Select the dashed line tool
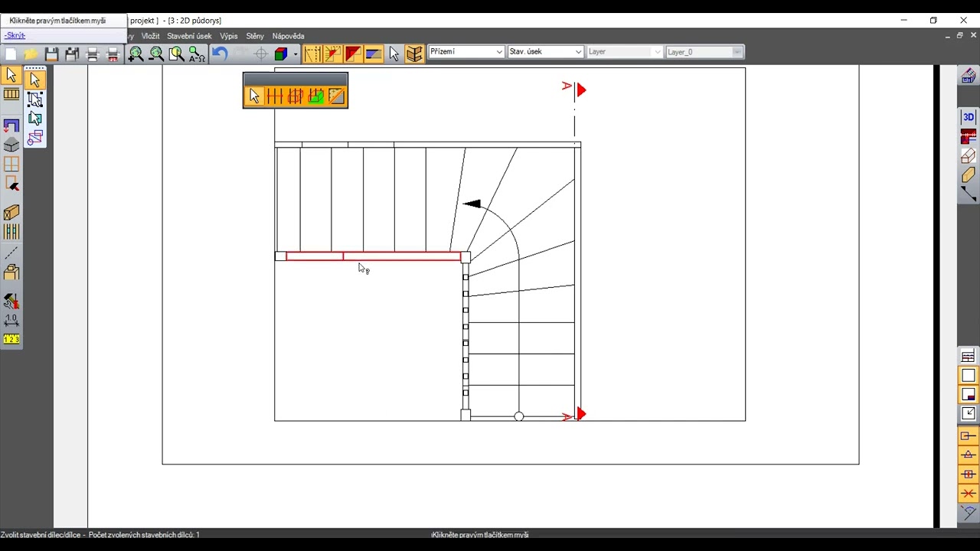The height and width of the screenshot is (551, 980). (11, 253)
